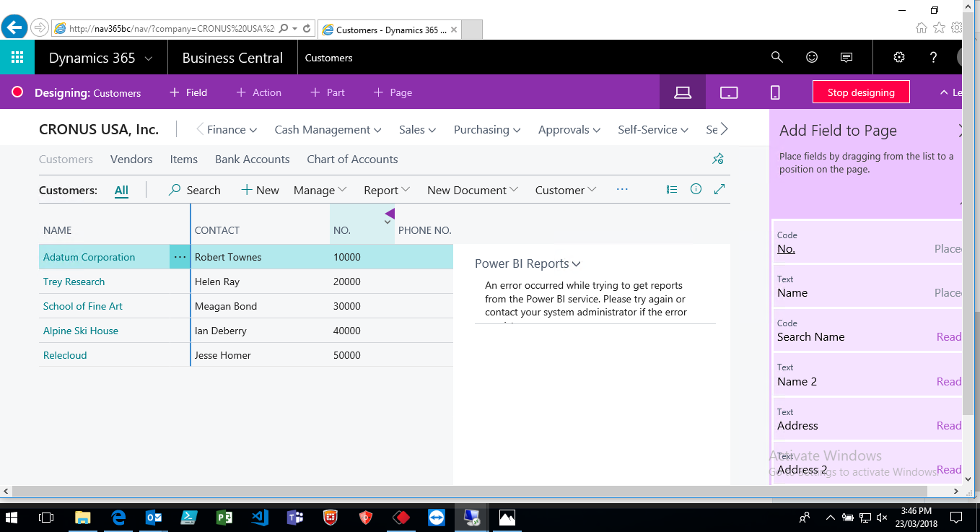The height and width of the screenshot is (532, 980).
Task: Switch to phone preview mode
Action: pos(775,92)
